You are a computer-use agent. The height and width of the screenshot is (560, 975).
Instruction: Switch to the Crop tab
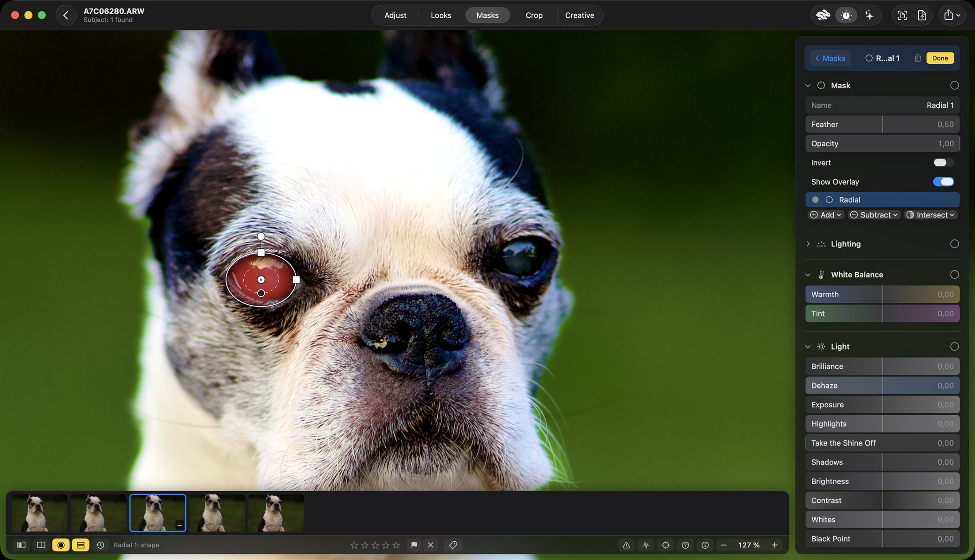click(534, 15)
